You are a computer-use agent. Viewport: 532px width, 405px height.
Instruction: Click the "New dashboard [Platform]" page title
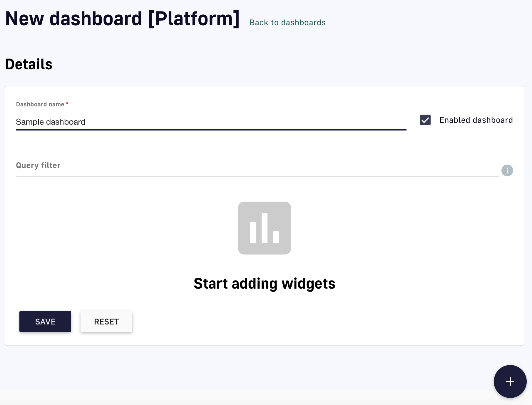pos(122,19)
